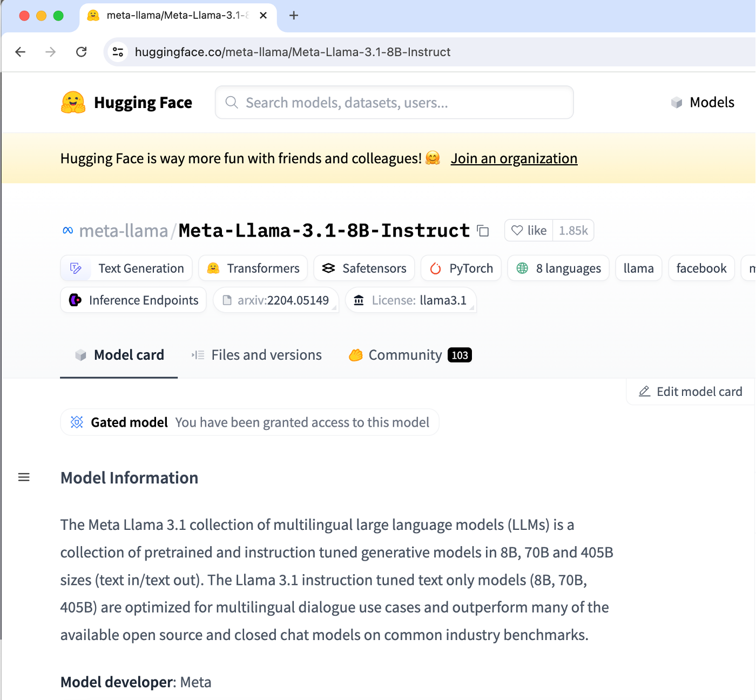Go back to the previous page
756x700 pixels.
(21, 52)
